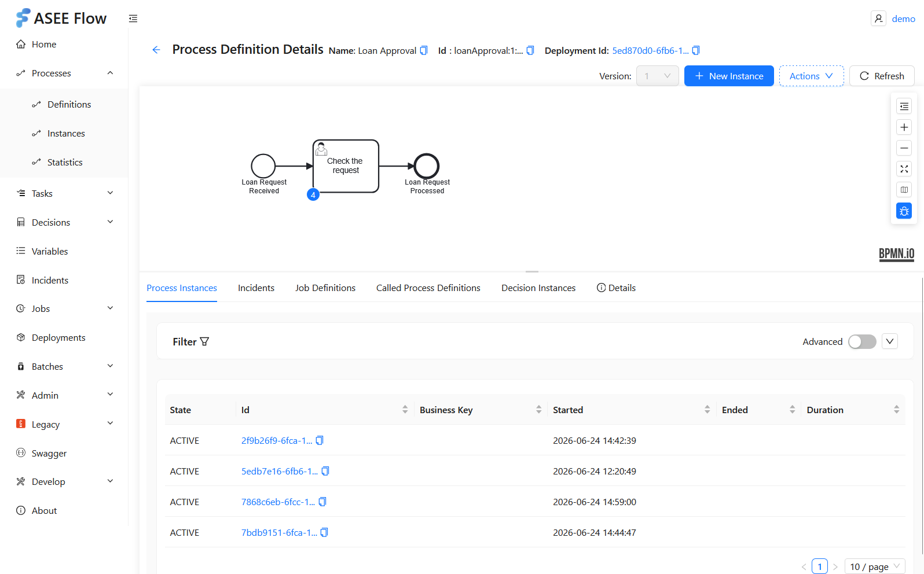Open Statistics in sidebar

click(65, 162)
